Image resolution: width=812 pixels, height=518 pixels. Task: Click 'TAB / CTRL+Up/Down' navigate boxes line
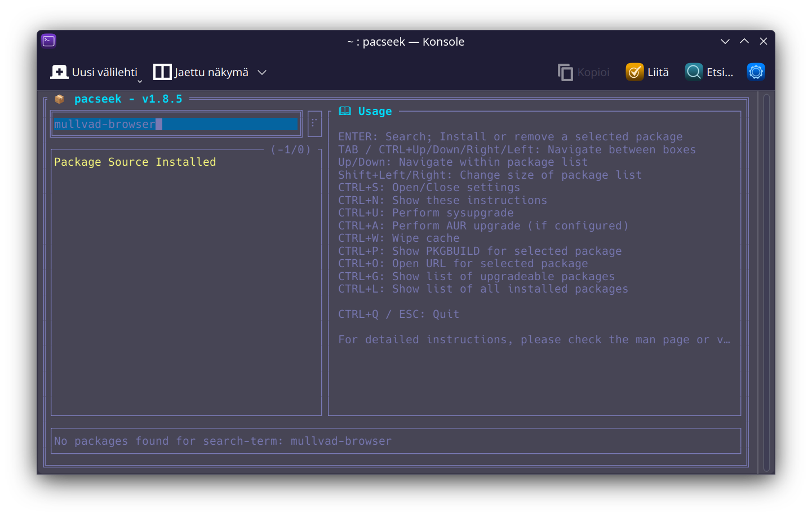coord(517,149)
